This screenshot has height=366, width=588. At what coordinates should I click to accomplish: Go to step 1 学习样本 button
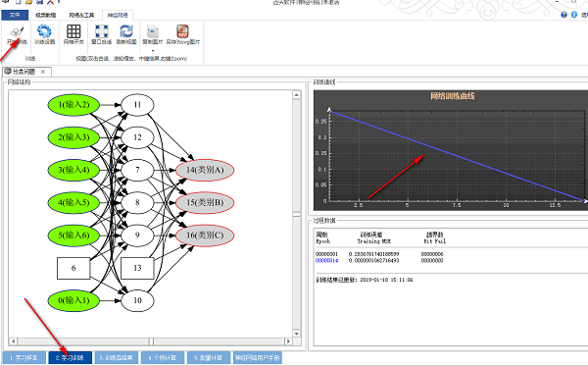click(24, 358)
